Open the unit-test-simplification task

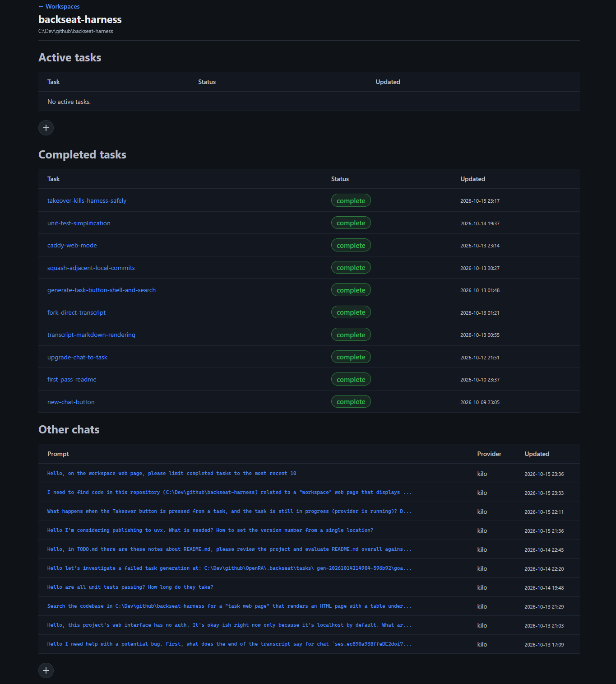pyautogui.click(x=79, y=223)
